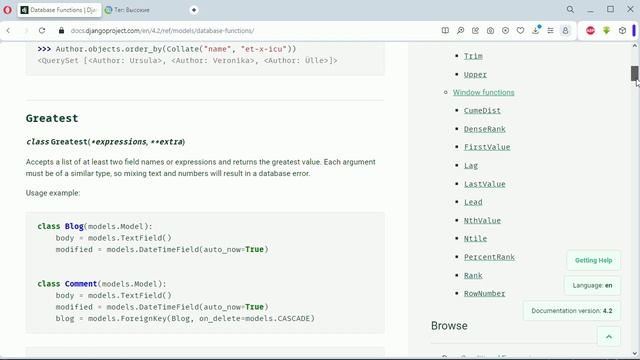640x360 pixels.
Task: Open the Window functions link
Action: click(x=483, y=92)
